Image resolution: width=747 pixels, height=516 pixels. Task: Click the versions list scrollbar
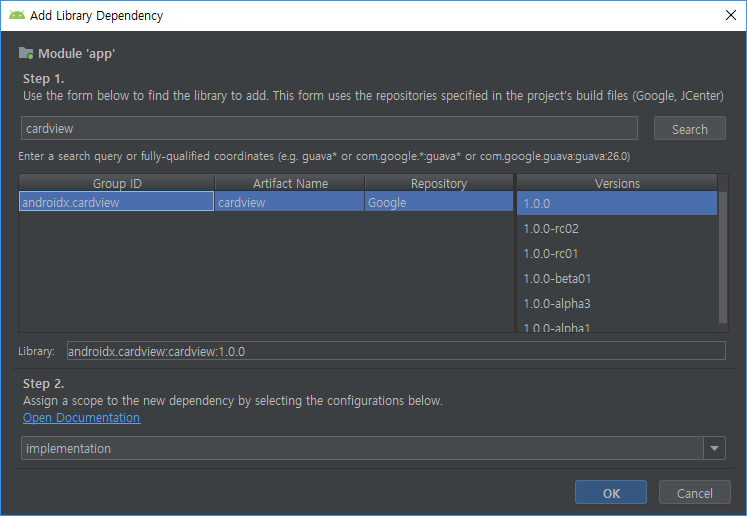(x=723, y=257)
